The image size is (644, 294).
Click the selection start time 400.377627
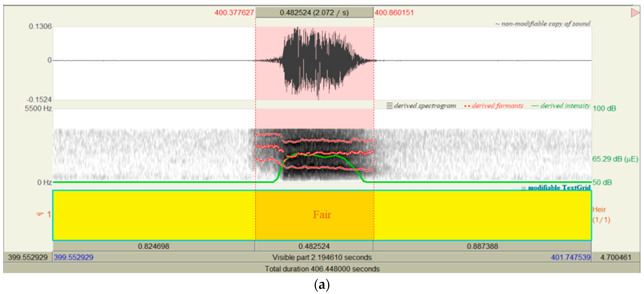[234, 13]
